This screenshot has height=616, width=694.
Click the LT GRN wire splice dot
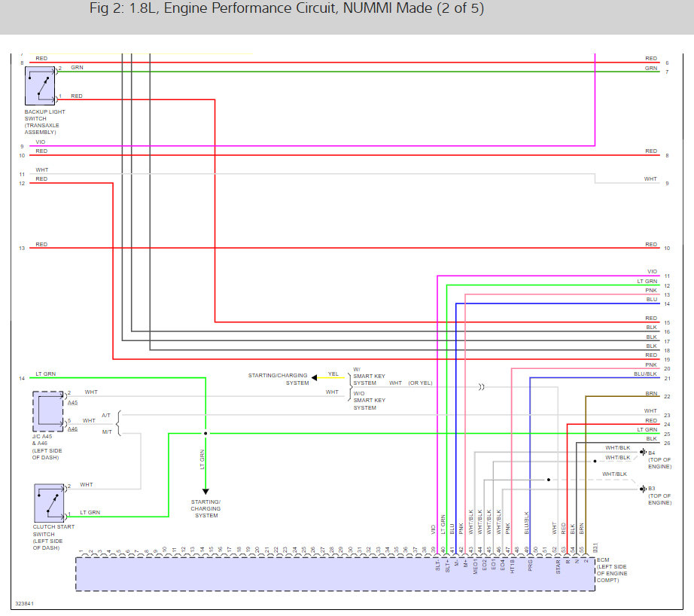point(205,434)
